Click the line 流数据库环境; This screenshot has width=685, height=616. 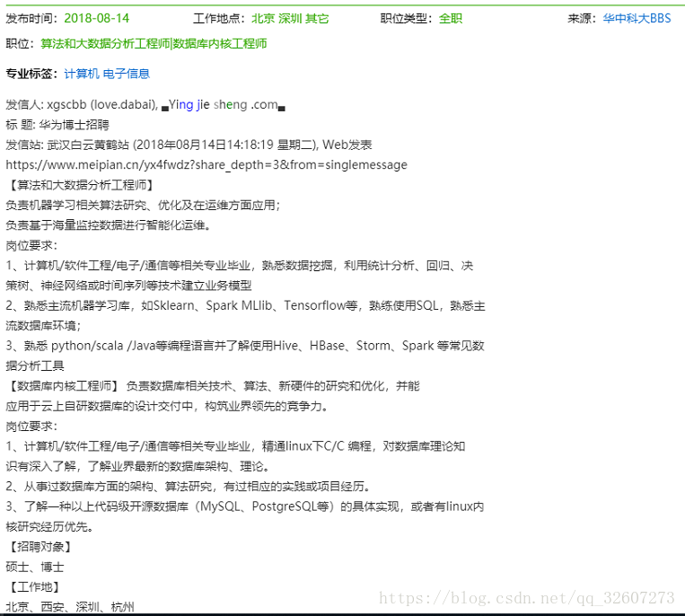[x=43, y=326]
